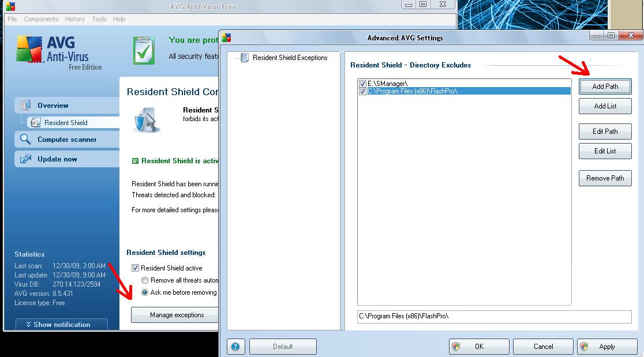This screenshot has width=644, height=357.
Task: Click the AVG icon in Advanced Settings title bar
Action: [x=226, y=38]
